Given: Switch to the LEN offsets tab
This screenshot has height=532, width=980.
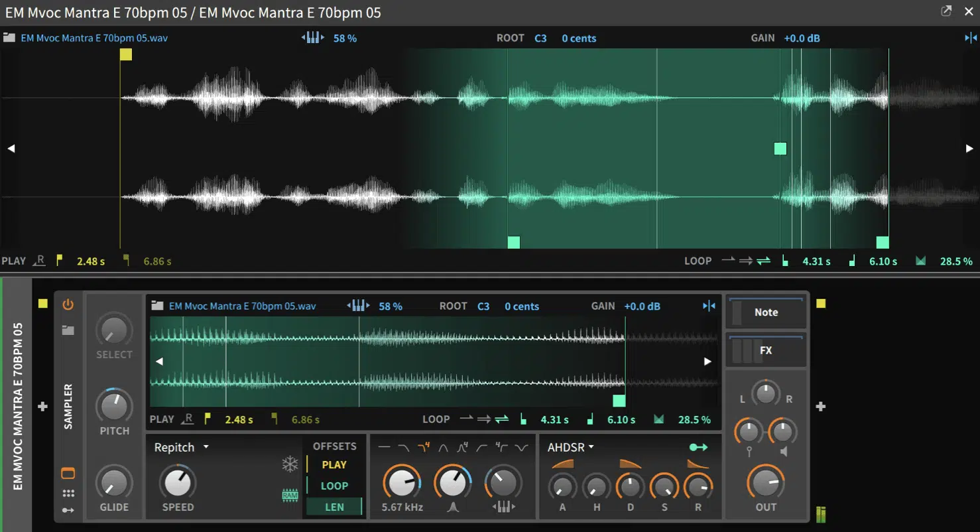Looking at the screenshot, I should click(x=334, y=507).
